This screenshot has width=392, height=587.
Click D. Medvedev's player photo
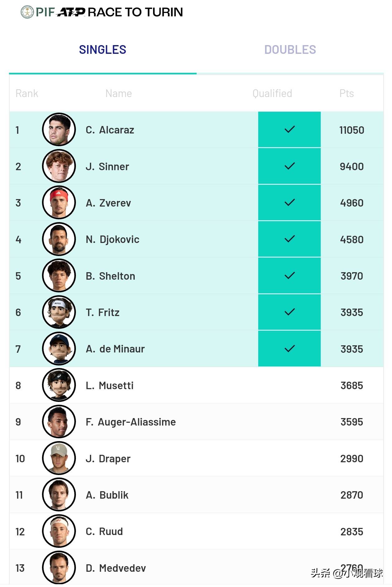click(59, 568)
